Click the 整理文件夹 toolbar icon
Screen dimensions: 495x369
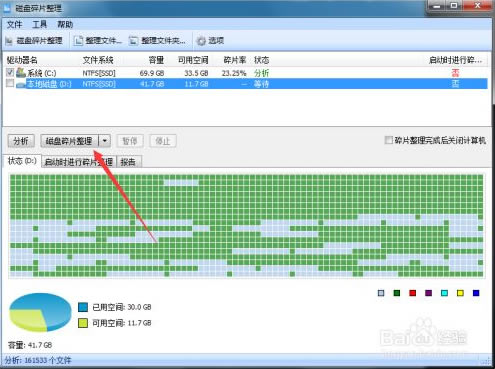133,41
